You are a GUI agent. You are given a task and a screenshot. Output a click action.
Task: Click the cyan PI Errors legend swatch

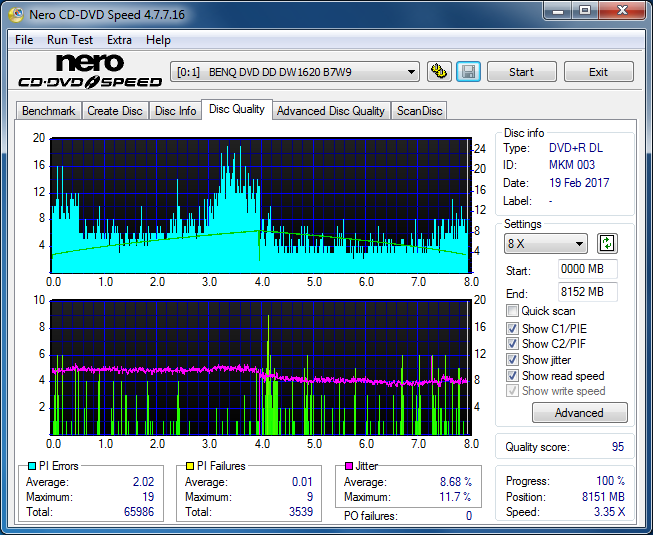tap(32, 466)
